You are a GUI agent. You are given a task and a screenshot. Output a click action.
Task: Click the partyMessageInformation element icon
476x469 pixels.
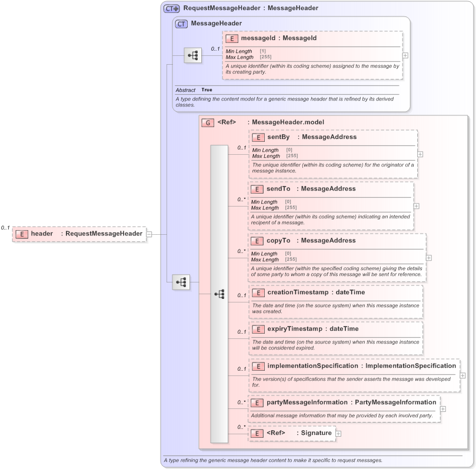[257, 402]
